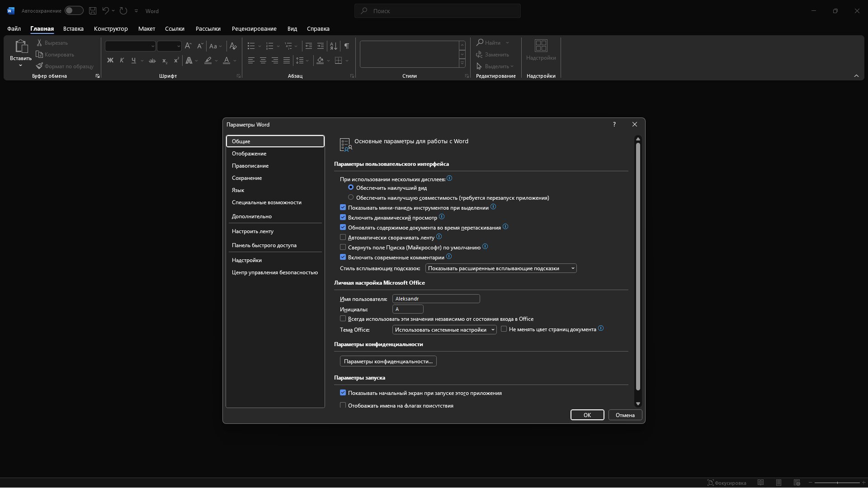Click the help question mark in dialog

614,124
